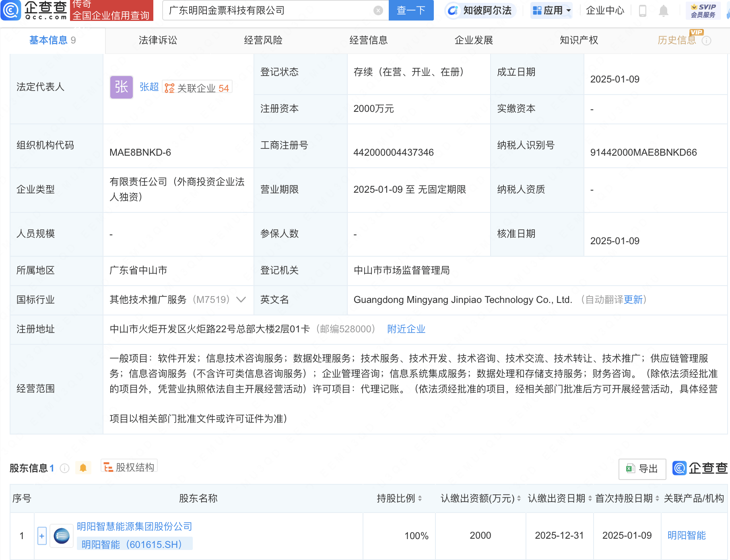The image size is (730, 560).
Task: Open related product 明阳智能 link
Action: [x=687, y=535]
